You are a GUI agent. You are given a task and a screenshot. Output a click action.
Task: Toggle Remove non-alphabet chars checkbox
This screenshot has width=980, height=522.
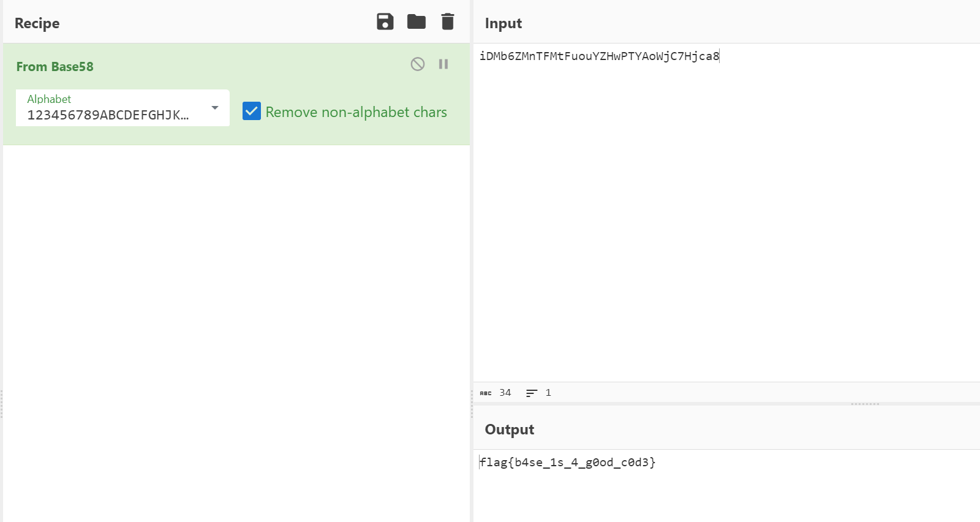click(x=252, y=112)
